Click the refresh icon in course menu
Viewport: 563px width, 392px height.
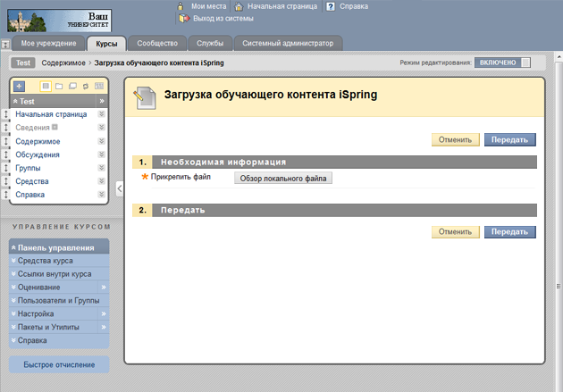tap(86, 86)
